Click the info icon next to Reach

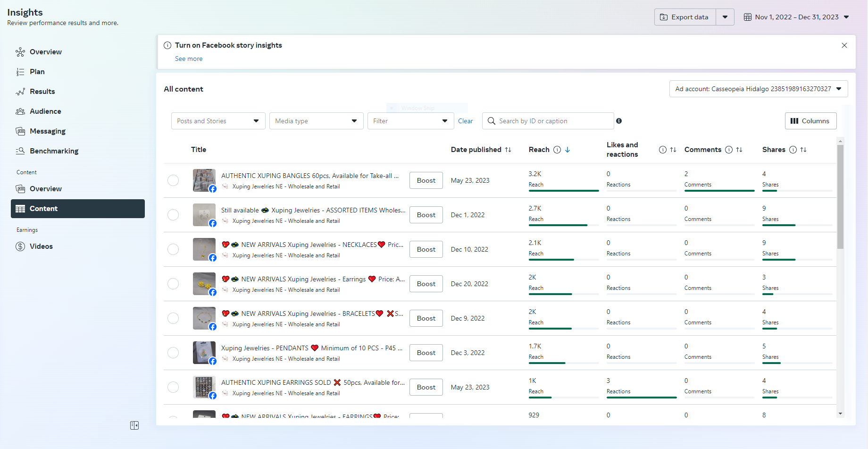tap(557, 150)
